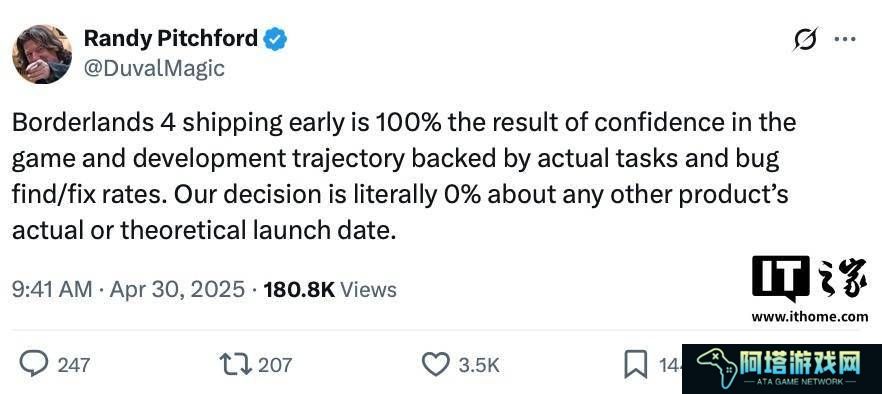The image size is (882, 394).
Task: View the 180.8K Views analytics
Action: tap(330, 289)
